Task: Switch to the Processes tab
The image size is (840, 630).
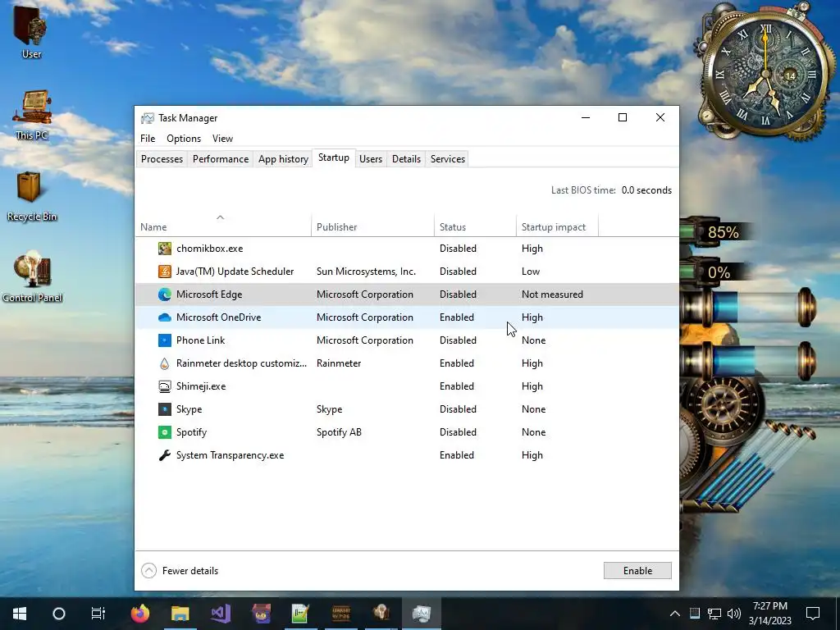Action: 162,159
